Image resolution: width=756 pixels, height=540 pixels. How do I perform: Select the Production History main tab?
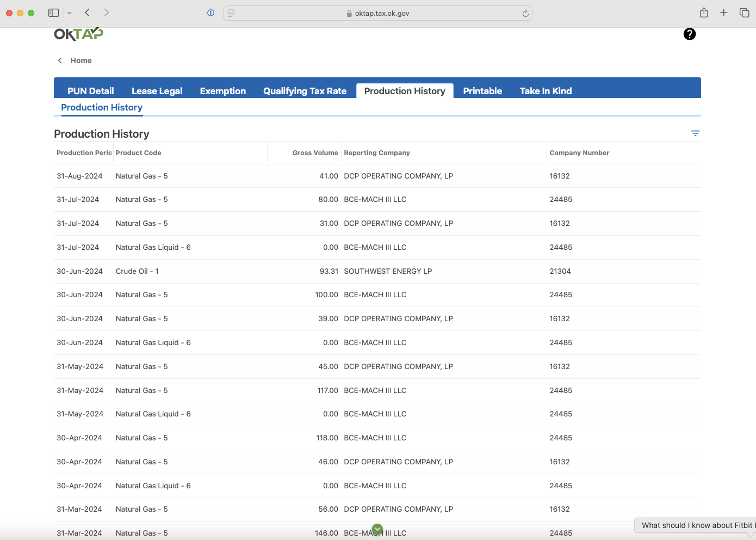pos(405,91)
